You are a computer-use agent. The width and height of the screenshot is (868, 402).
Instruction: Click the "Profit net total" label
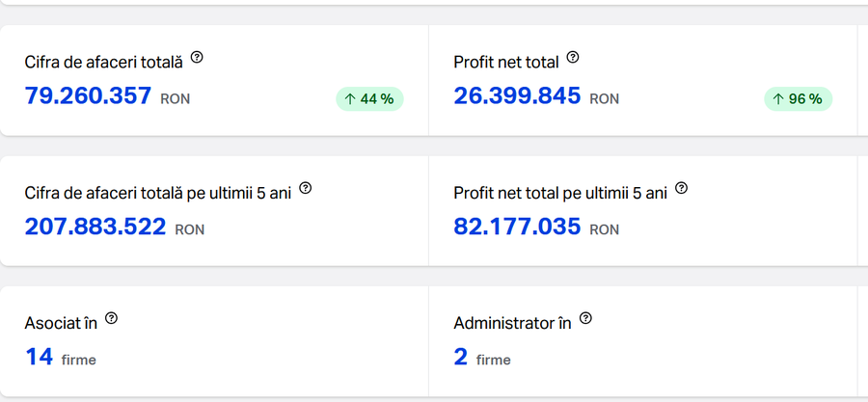point(506,62)
